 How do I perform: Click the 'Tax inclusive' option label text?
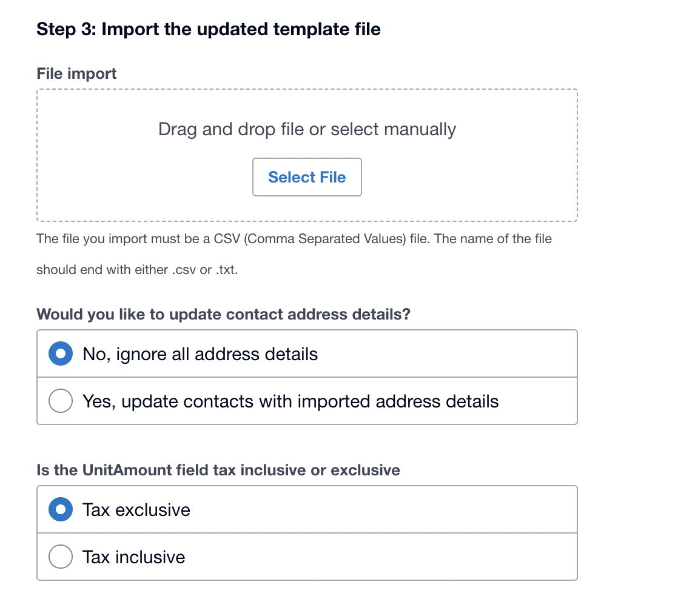coord(134,557)
